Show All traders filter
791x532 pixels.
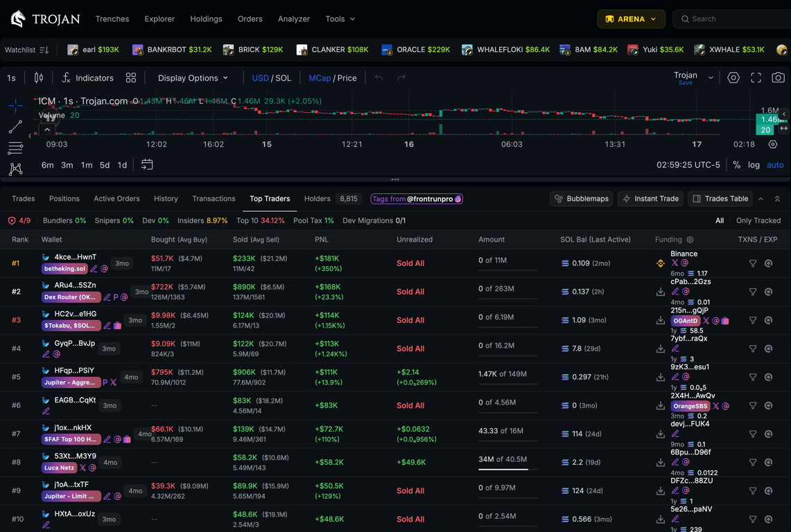(x=720, y=220)
